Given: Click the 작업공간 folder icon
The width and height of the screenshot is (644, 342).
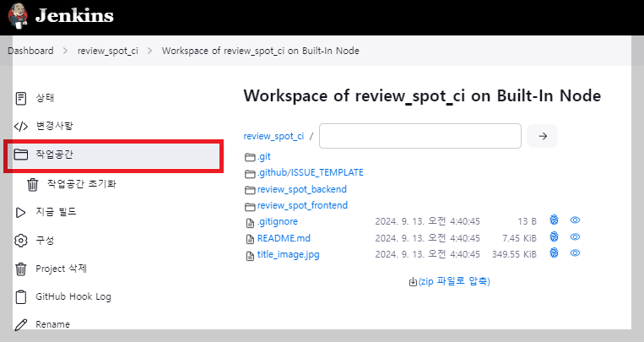Looking at the screenshot, I should point(20,155).
